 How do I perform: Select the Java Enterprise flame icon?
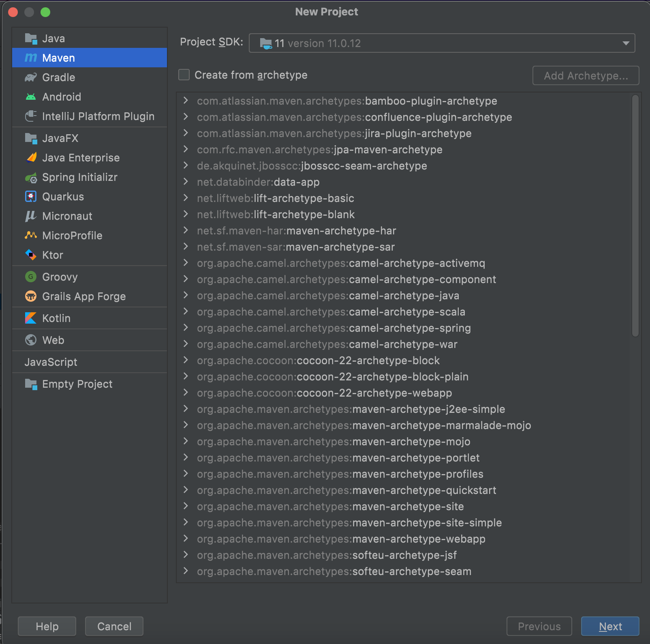[31, 158]
